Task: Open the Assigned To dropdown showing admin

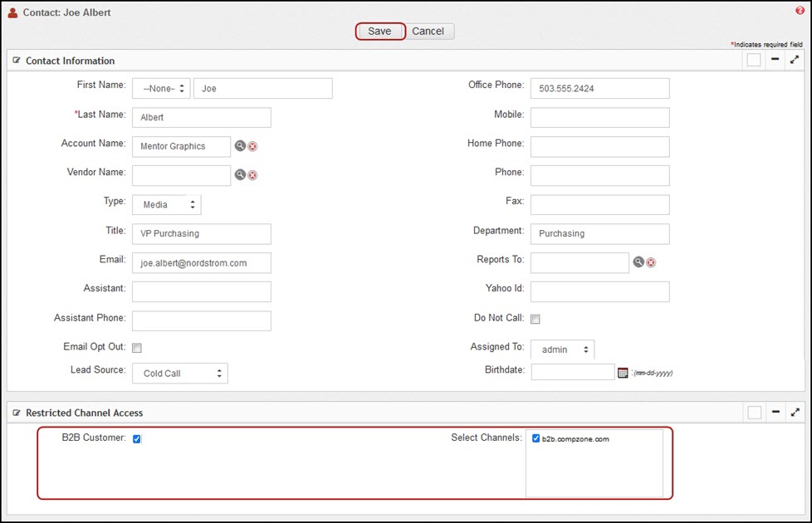Action: pos(562,349)
